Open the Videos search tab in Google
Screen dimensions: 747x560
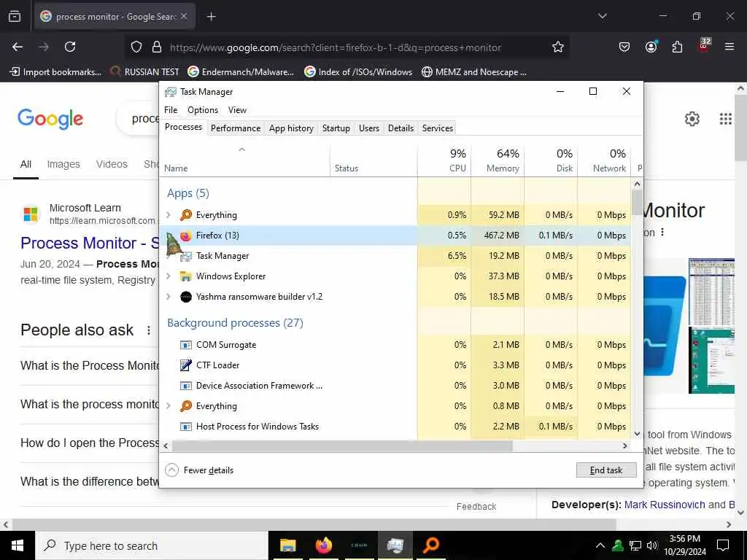112,164
